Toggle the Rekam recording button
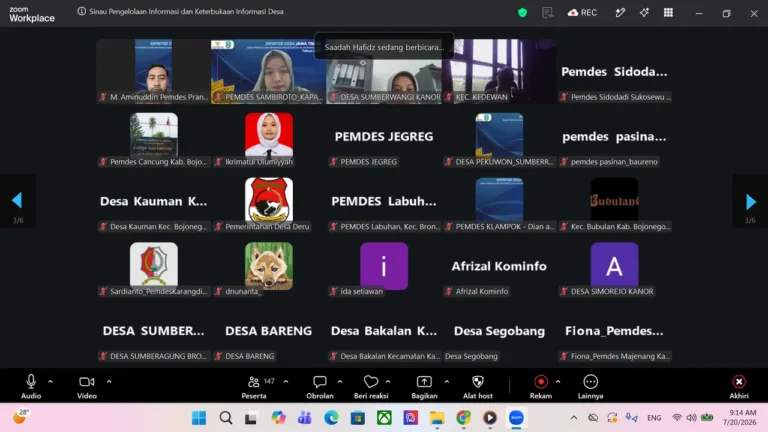The image size is (768, 432). point(541,386)
